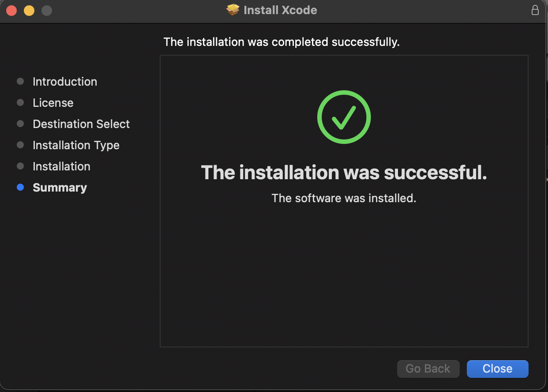Select the Introduction step label

tap(65, 82)
